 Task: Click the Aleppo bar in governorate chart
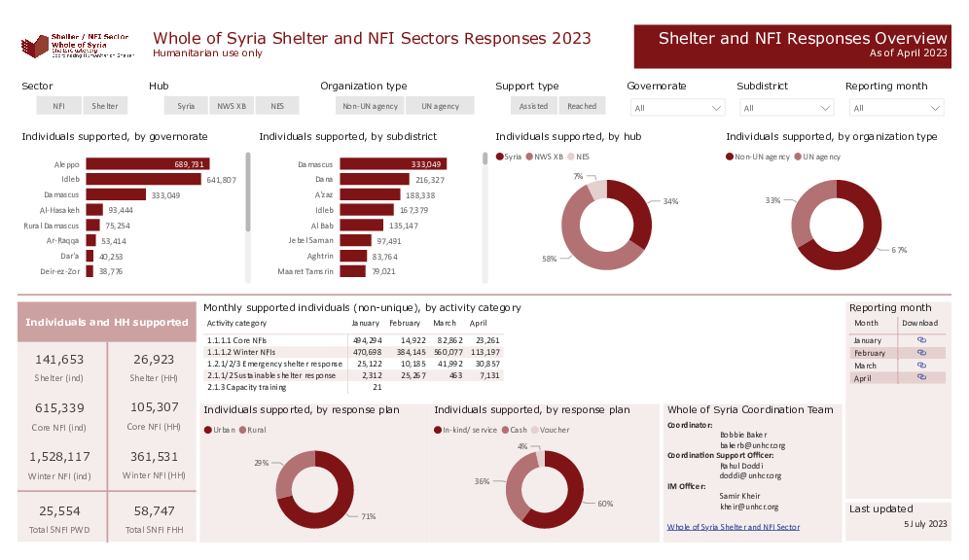coord(148,164)
